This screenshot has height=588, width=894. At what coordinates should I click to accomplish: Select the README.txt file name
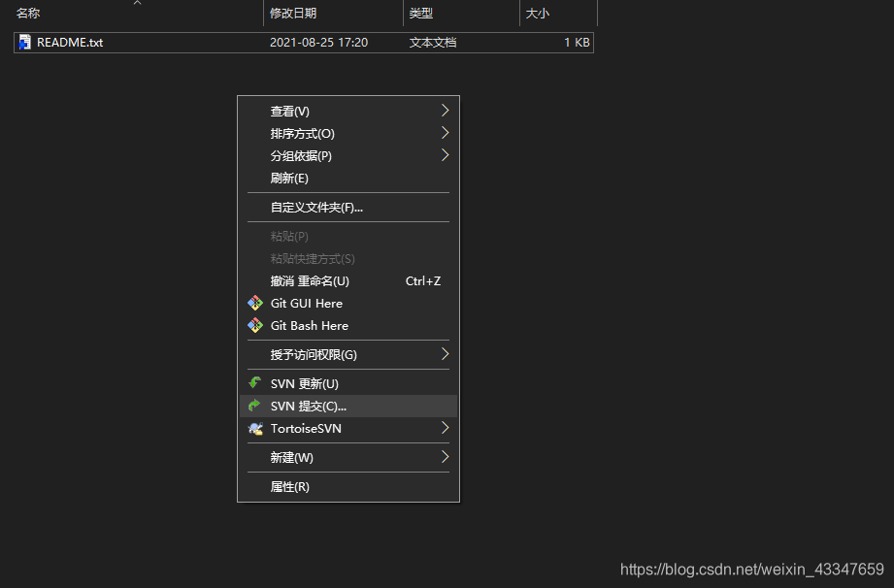[x=70, y=42]
